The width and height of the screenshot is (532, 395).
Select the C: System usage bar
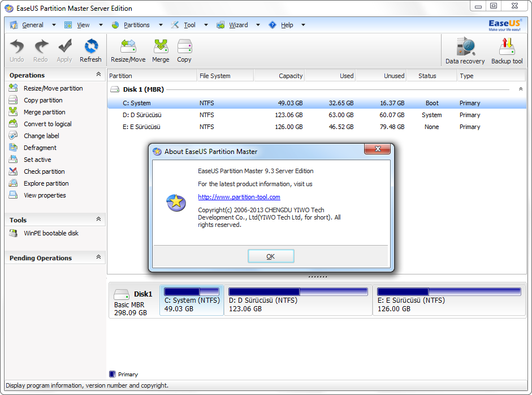click(x=192, y=292)
